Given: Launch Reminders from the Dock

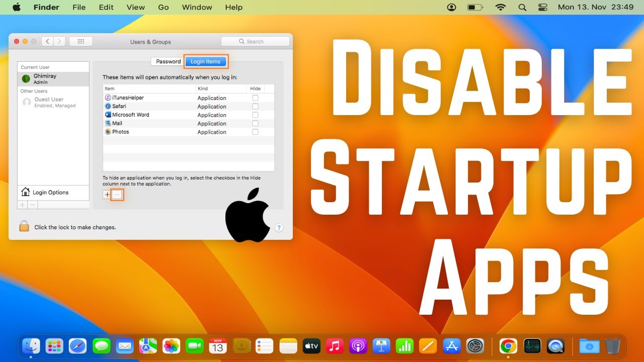Looking at the screenshot, I should click(x=265, y=346).
